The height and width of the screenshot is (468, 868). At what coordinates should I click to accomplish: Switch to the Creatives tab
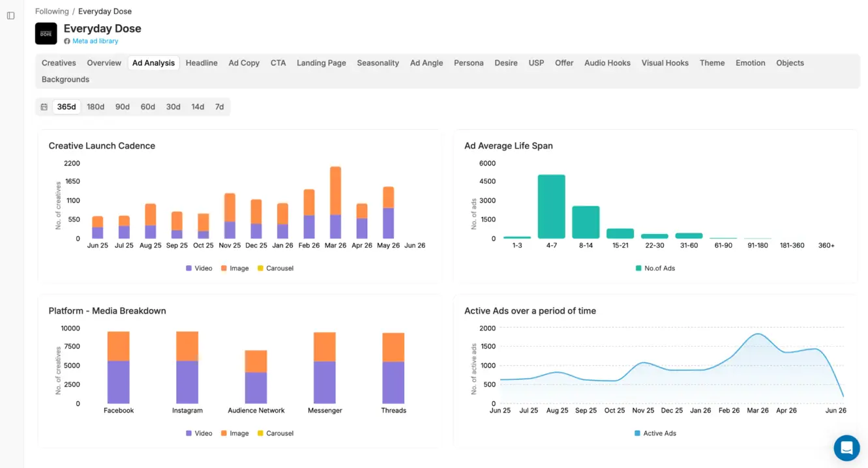(59, 63)
